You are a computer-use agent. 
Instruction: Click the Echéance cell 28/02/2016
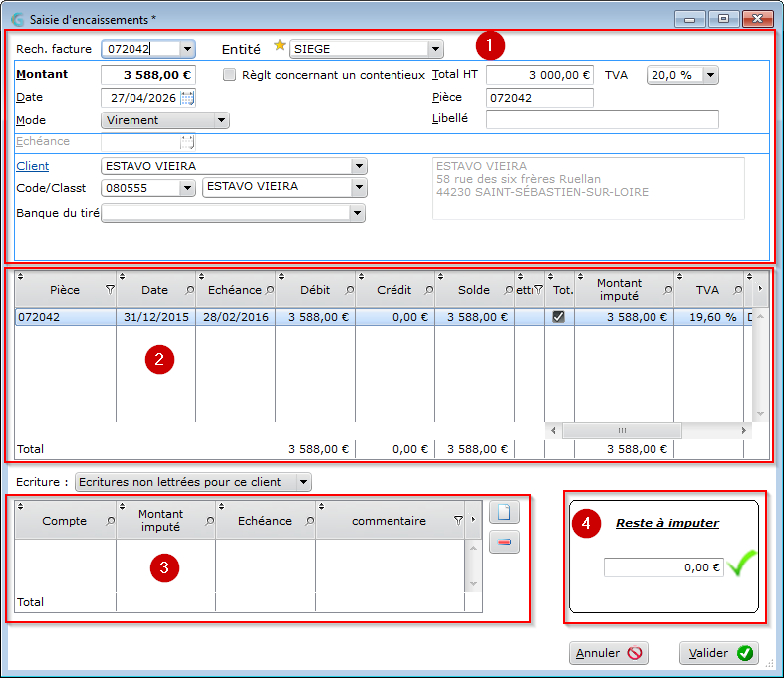pyautogui.click(x=235, y=317)
